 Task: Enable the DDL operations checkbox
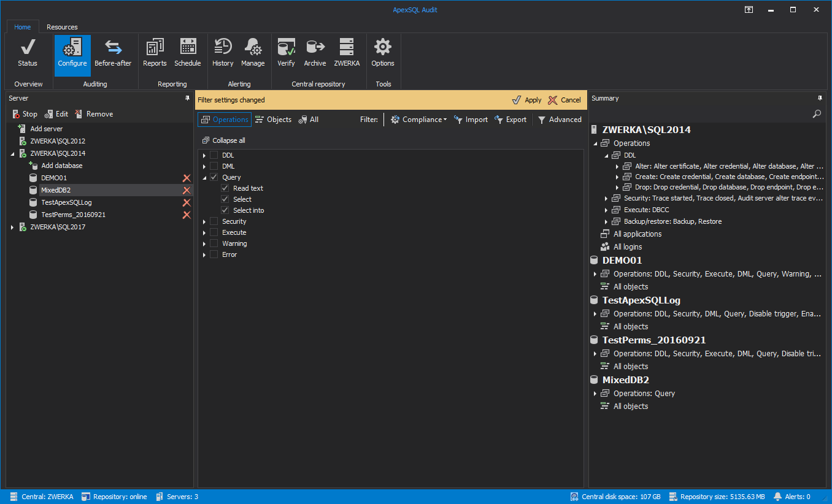pyautogui.click(x=214, y=155)
